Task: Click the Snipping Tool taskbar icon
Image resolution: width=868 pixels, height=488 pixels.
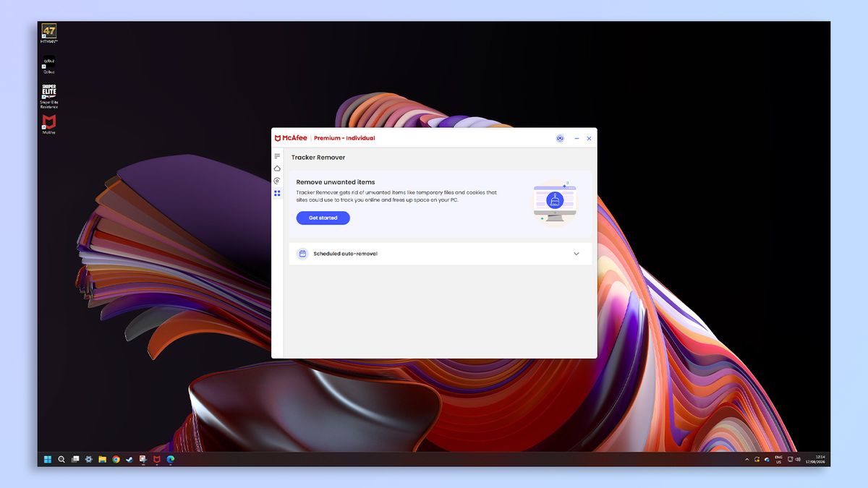Action: pyautogui.click(x=143, y=459)
